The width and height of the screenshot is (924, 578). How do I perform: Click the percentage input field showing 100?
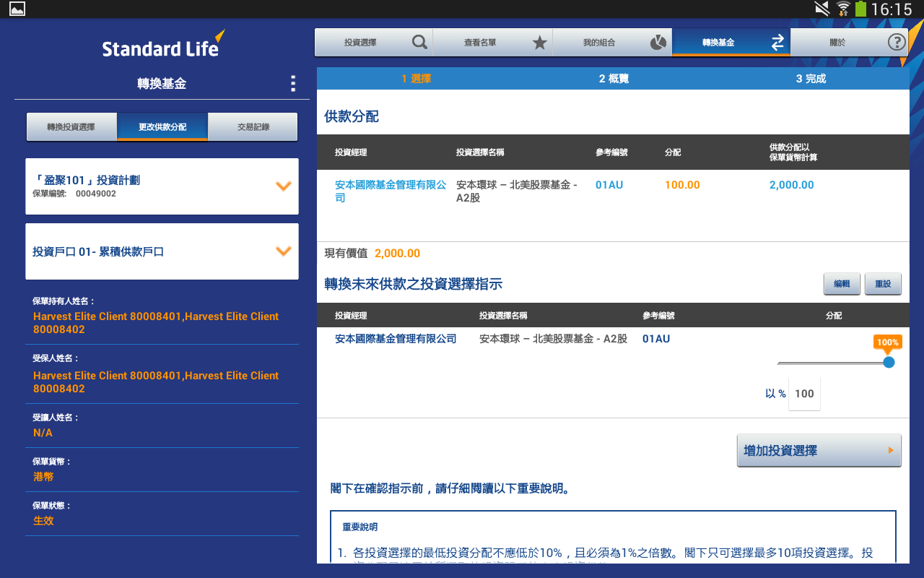coord(804,394)
